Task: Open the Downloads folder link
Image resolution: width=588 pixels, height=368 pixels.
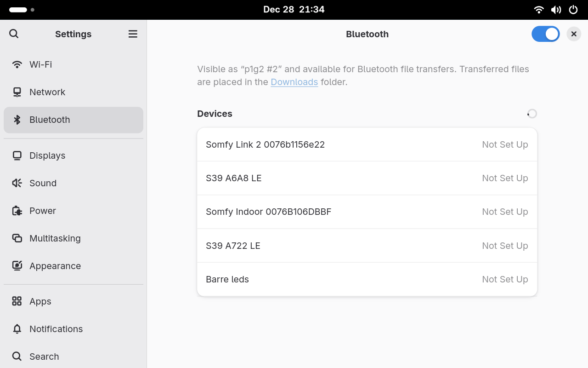Action: tap(294, 82)
